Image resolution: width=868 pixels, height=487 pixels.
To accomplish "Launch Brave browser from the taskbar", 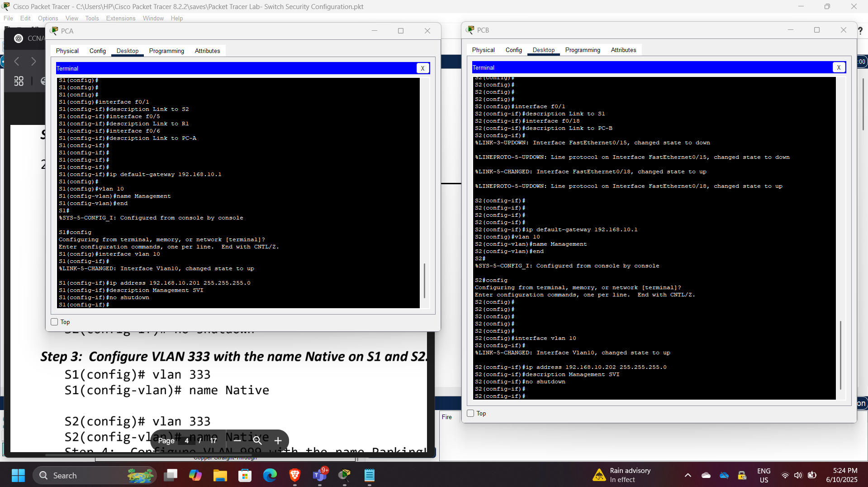I will click(x=294, y=475).
